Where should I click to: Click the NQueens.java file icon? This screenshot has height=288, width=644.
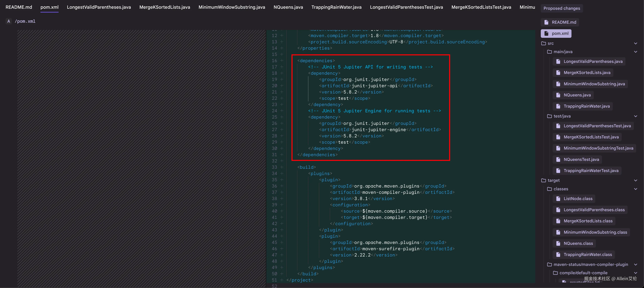pos(558,95)
